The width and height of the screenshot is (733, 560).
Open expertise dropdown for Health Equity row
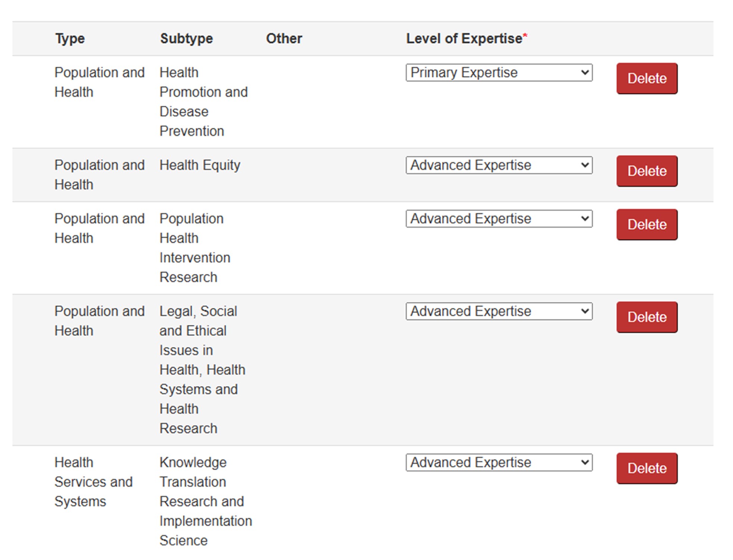498,165
